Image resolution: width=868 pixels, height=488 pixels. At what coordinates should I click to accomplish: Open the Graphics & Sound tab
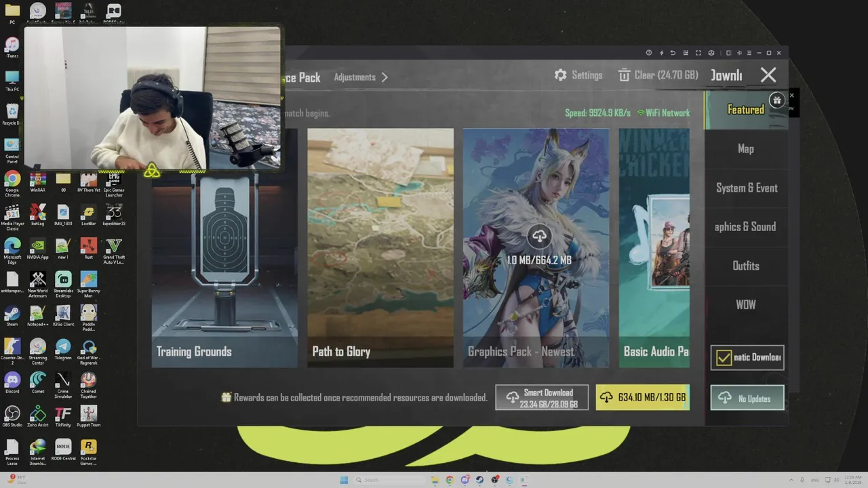[746, 227]
